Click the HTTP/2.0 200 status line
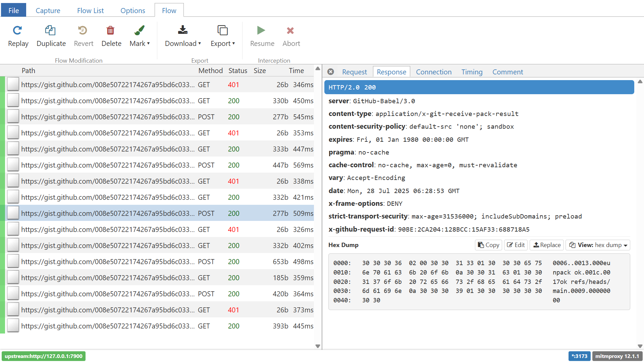This screenshot has width=644, height=362. coord(479,87)
